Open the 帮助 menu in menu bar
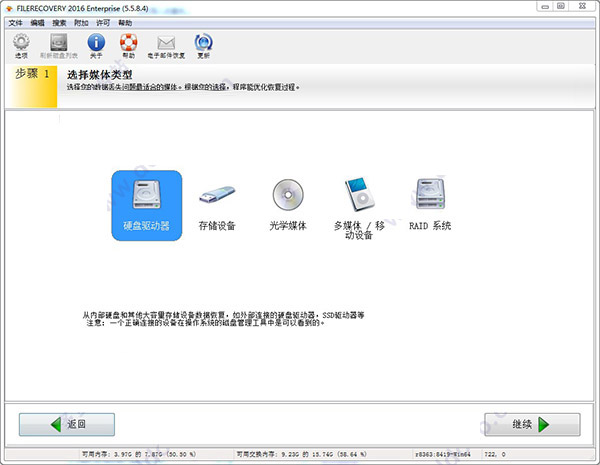Screen dimensions: 600x465 [x=125, y=23]
